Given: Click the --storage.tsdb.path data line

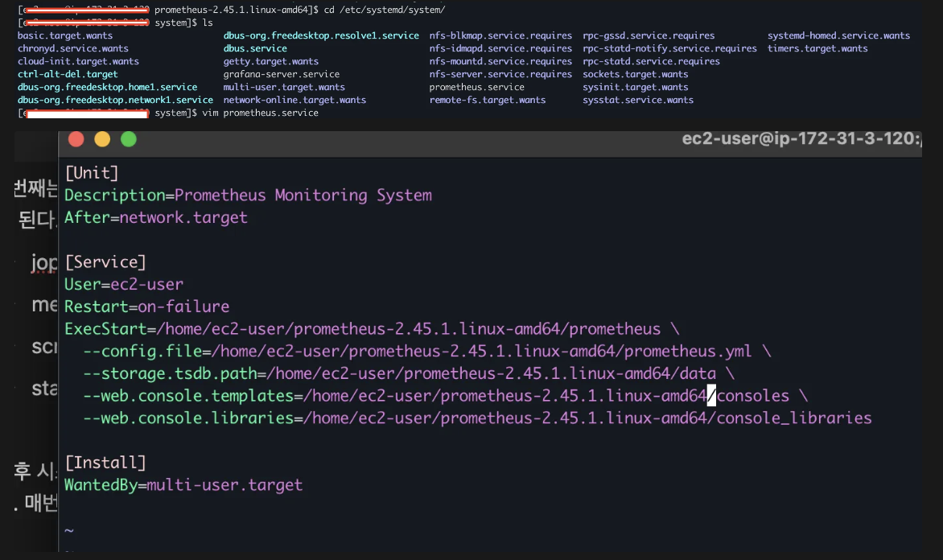Looking at the screenshot, I should [409, 373].
